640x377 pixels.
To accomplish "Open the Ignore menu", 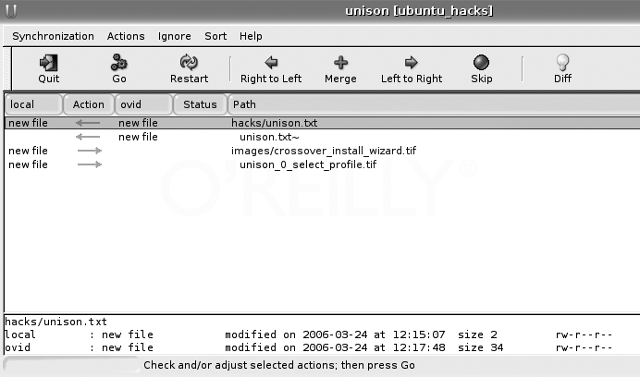I will click(x=174, y=36).
